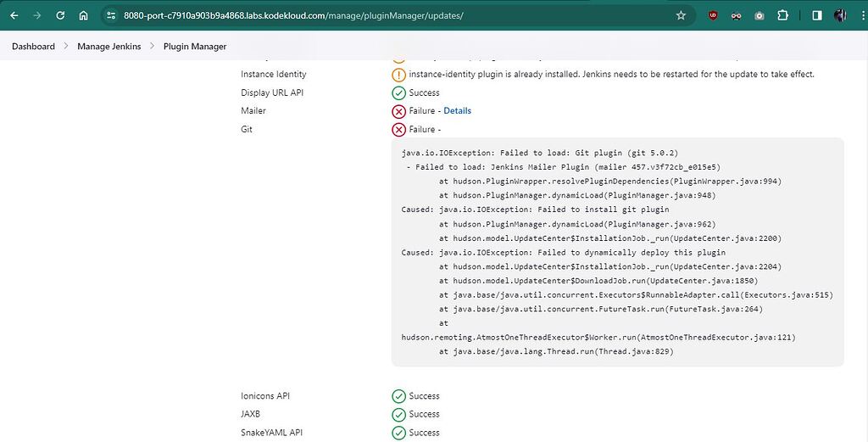The image size is (868, 442).
Task: Go to Manage Jenkins breadcrumb
Action: pos(109,47)
